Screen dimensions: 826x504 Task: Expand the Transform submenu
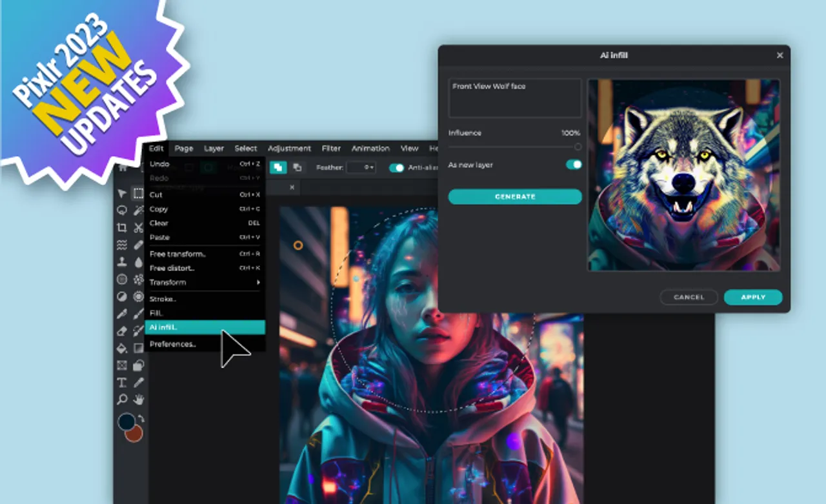[x=205, y=282]
